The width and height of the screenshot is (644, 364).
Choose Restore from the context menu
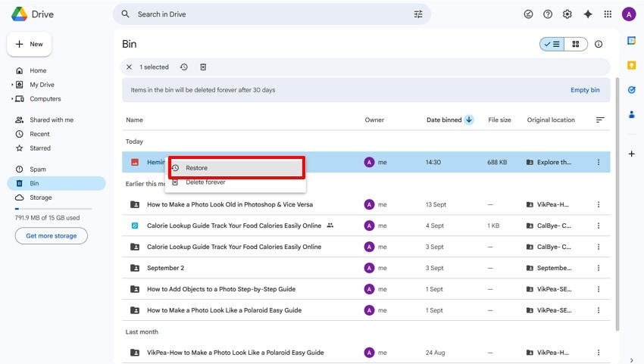[197, 168]
